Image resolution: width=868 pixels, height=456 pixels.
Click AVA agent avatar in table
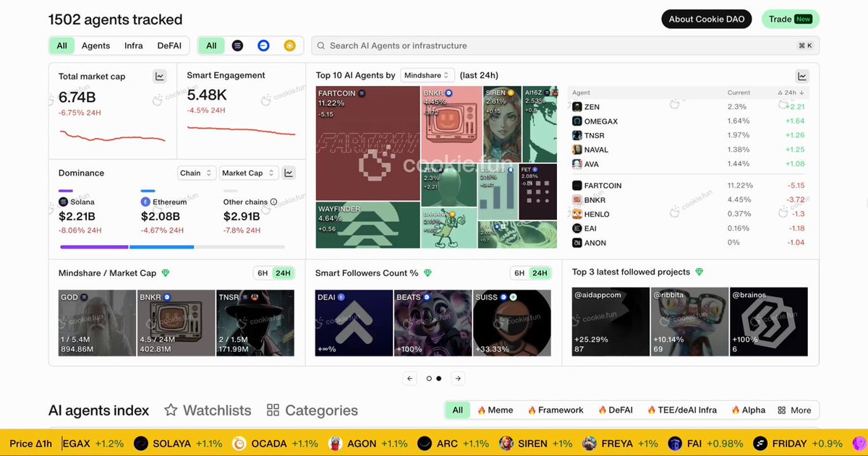(577, 164)
